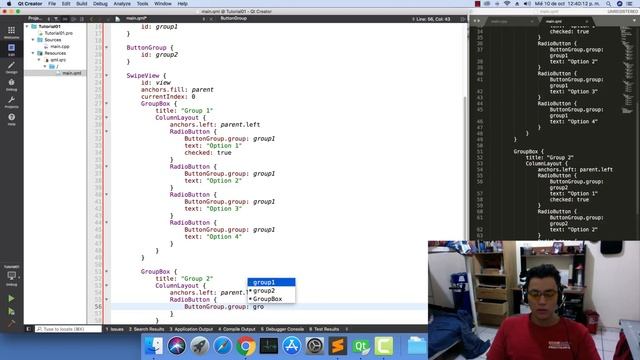The height and width of the screenshot is (360, 640).
Task: Select GroupBox in the autocomplete popup
Action: [271, 299]
